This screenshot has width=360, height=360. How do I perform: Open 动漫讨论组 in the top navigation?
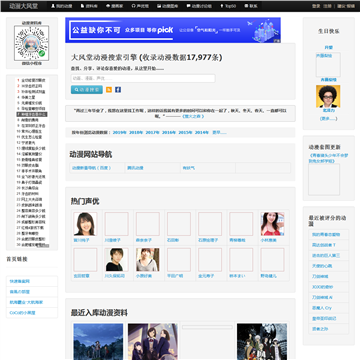pyautogui.click(x=199, y=6)
